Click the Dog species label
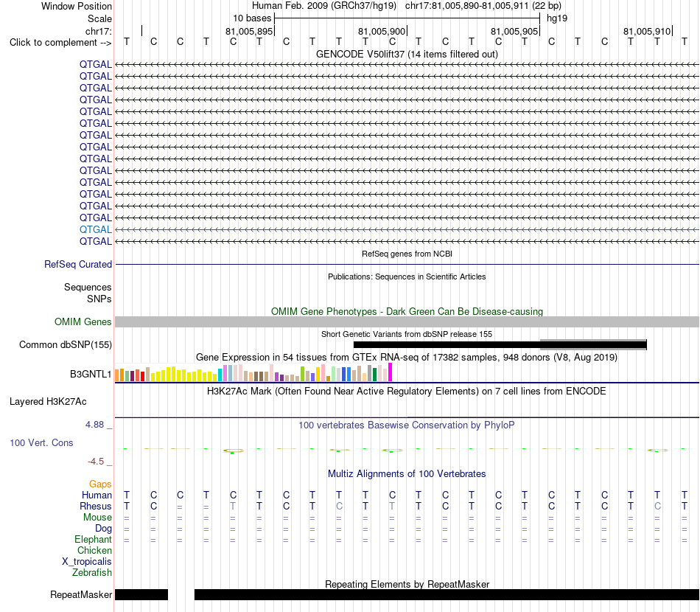The width and height of the screenshot is (700, 612). [x=103, y=529]
